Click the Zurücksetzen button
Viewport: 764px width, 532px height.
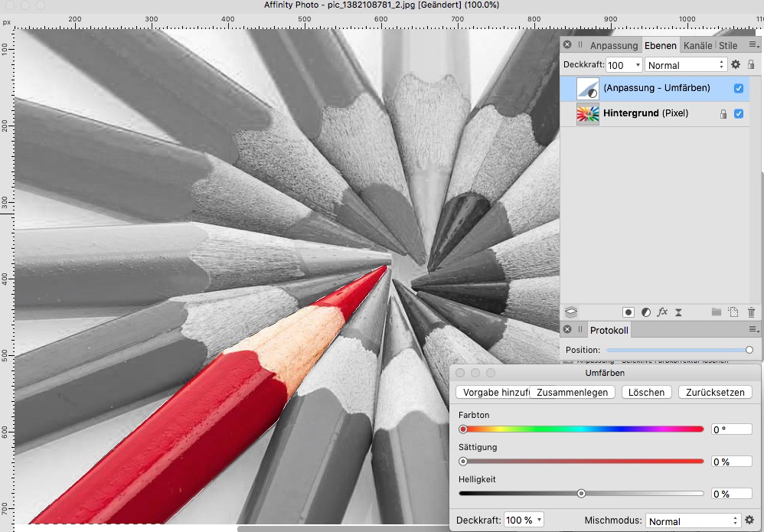(x=715, y=392)
